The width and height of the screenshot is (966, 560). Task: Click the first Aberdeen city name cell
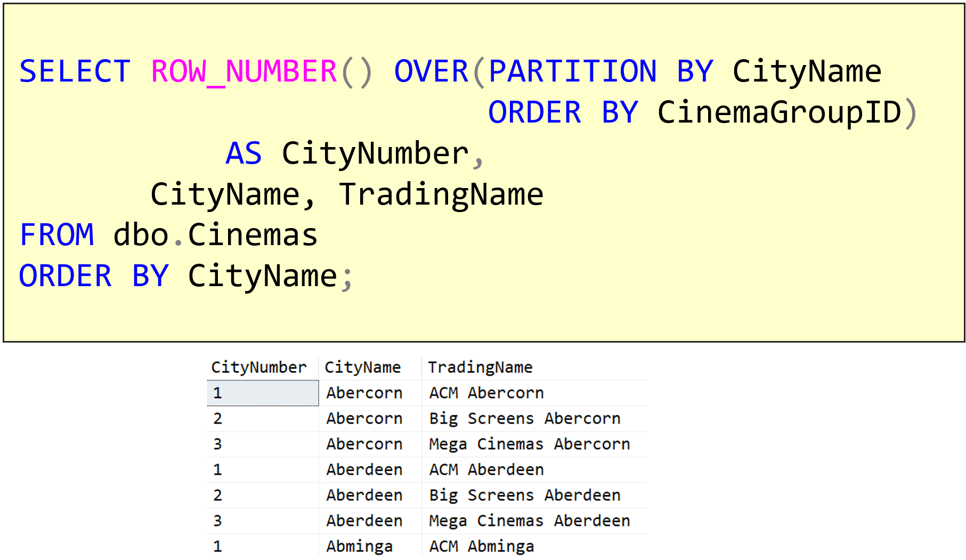coord(364,469)
